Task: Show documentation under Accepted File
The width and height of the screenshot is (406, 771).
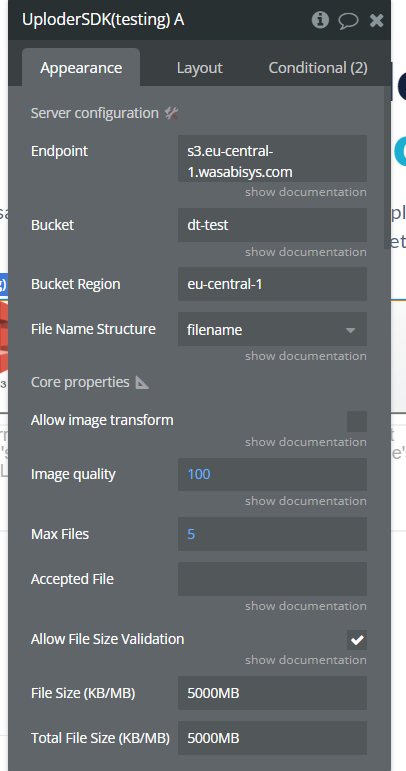Action: click(x=306, y=606)
